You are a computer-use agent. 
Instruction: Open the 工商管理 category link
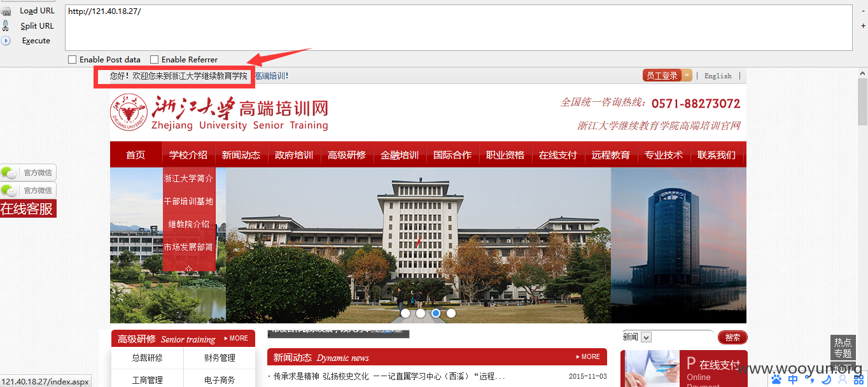(x=147, y=380)
